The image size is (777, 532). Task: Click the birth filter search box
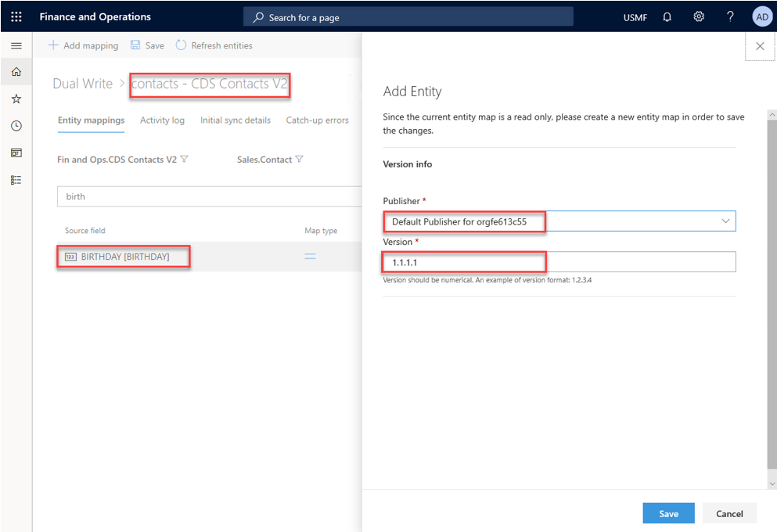(210, 196)
